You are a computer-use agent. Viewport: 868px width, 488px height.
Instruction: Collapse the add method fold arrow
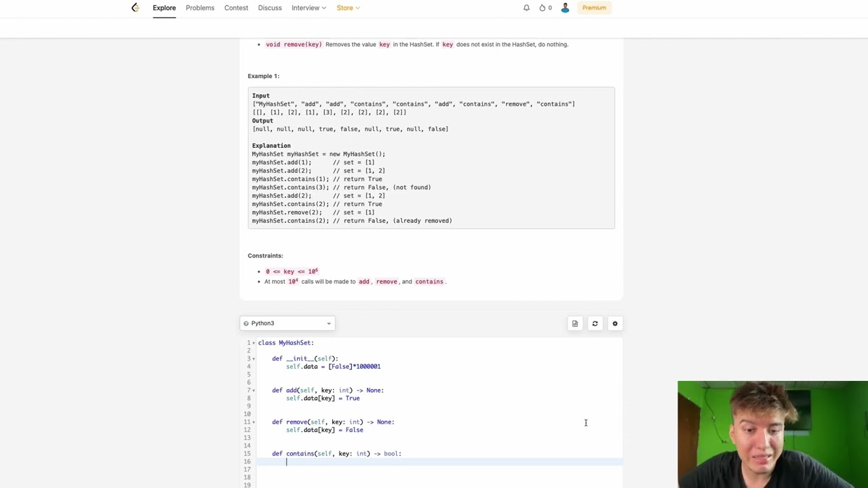(x=254, y=390)
